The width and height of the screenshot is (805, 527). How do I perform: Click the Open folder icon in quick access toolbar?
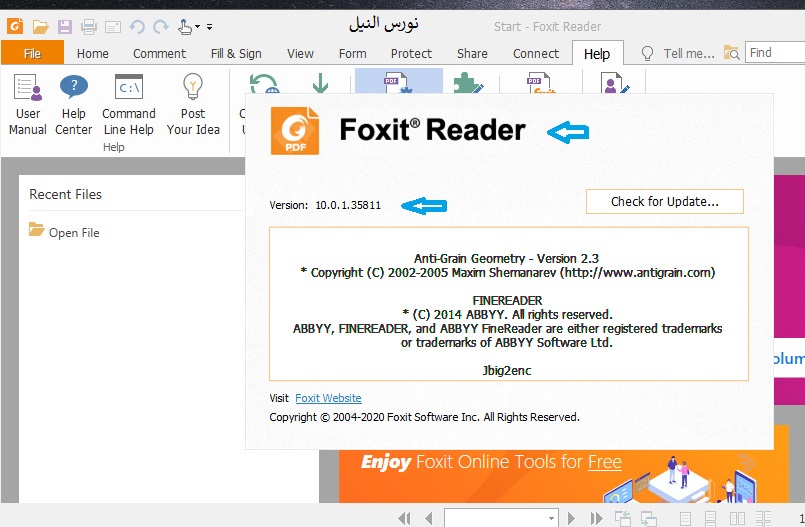click(40, 26)
